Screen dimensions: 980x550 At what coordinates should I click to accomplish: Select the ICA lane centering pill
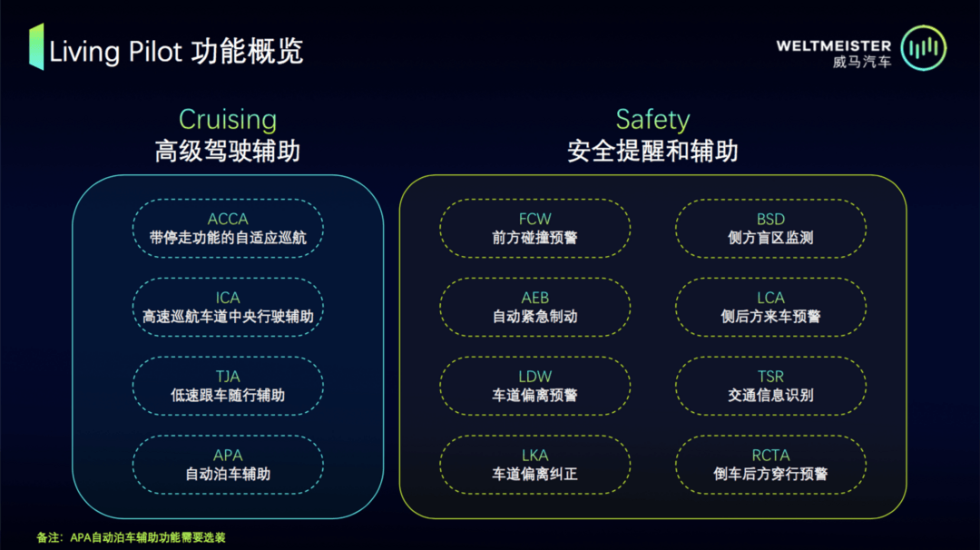coord(228,307)
